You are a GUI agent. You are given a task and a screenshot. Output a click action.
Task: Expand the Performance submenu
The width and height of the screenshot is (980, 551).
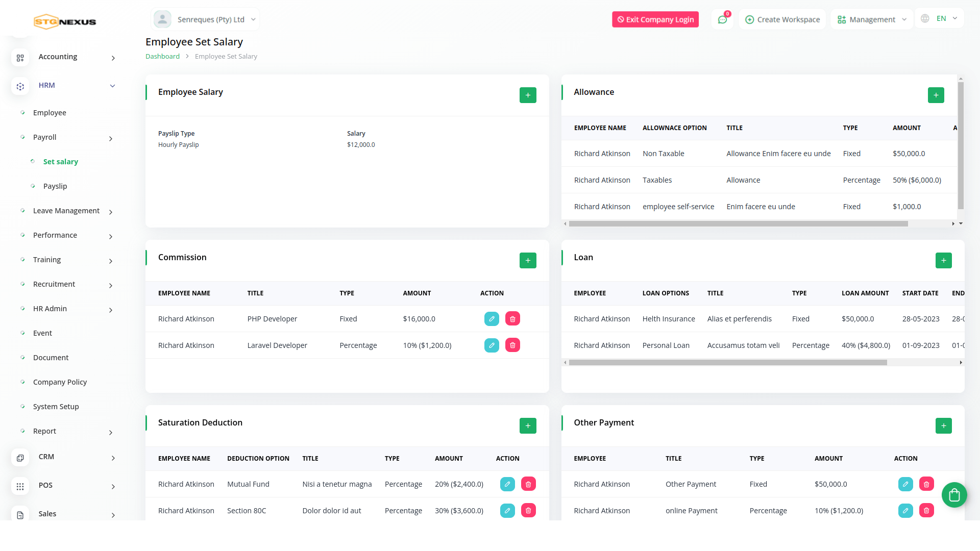click(111, 236)
